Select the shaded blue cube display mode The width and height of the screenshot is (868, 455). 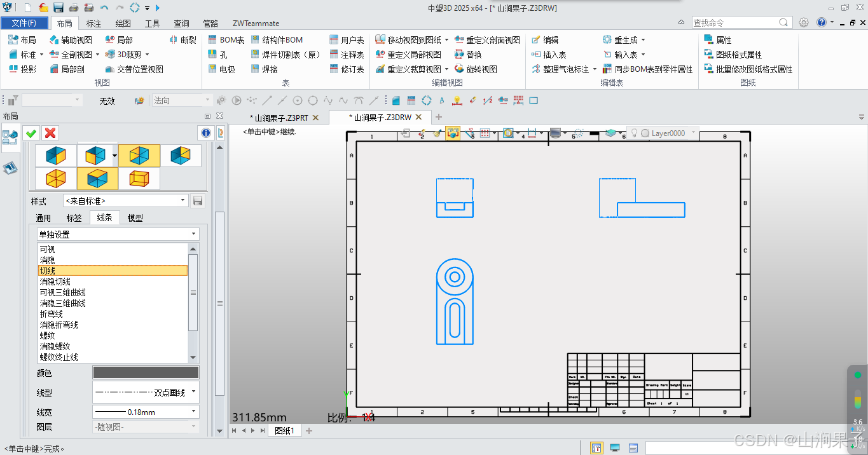click(56, 156)
